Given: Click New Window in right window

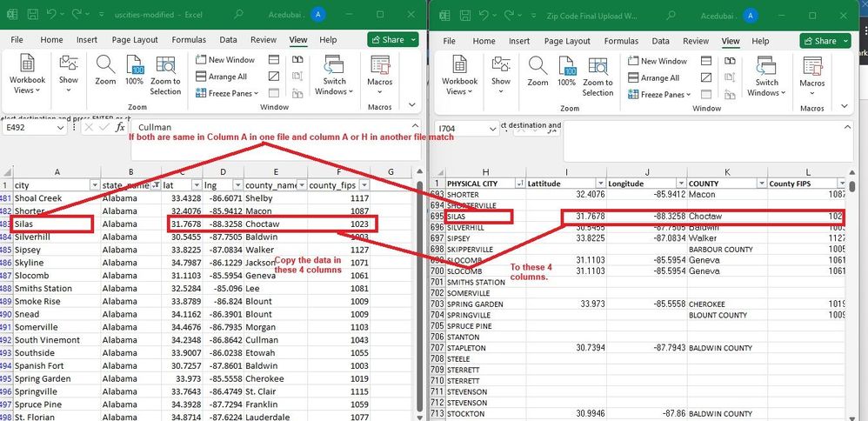Looking at the screenshot, I should point(658,61).
